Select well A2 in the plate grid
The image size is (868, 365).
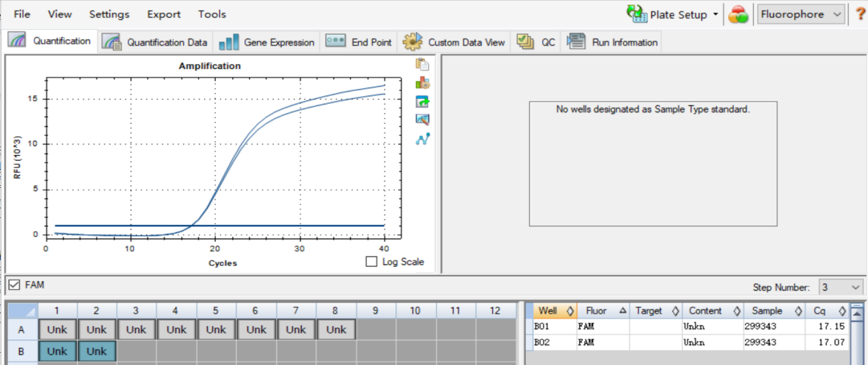point(97,329)
